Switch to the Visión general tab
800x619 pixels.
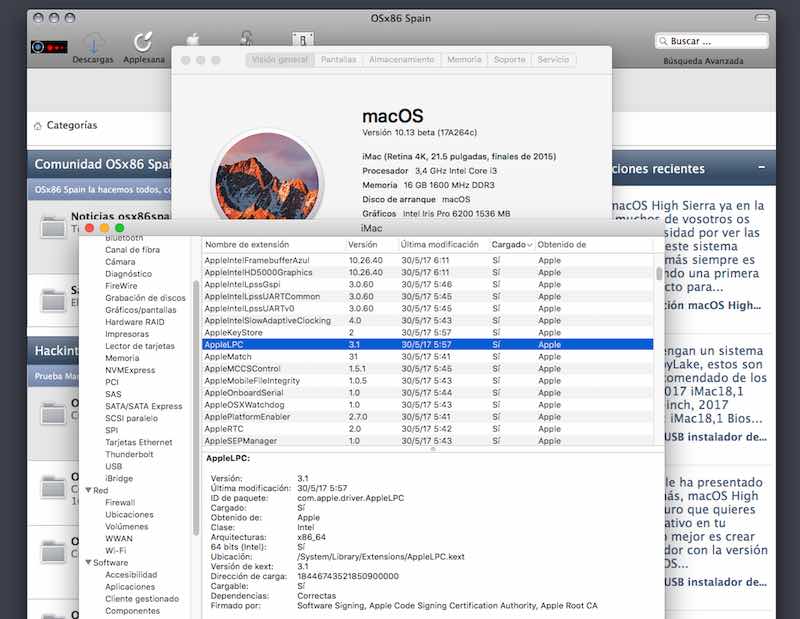click(280, 60)
